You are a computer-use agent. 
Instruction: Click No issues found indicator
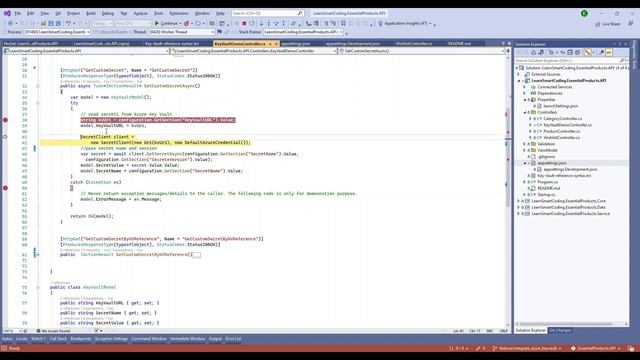click(x=53, y=331)
